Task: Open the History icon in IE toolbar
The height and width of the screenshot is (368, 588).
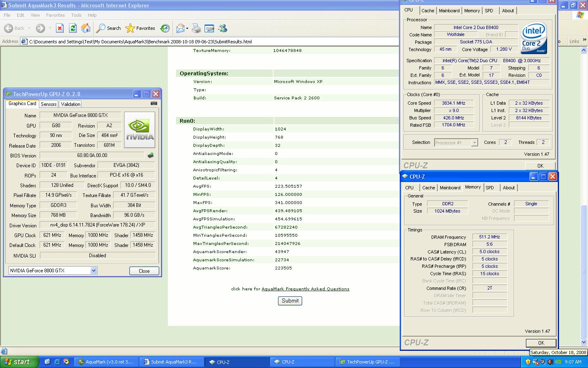Action: click(165, 28)
